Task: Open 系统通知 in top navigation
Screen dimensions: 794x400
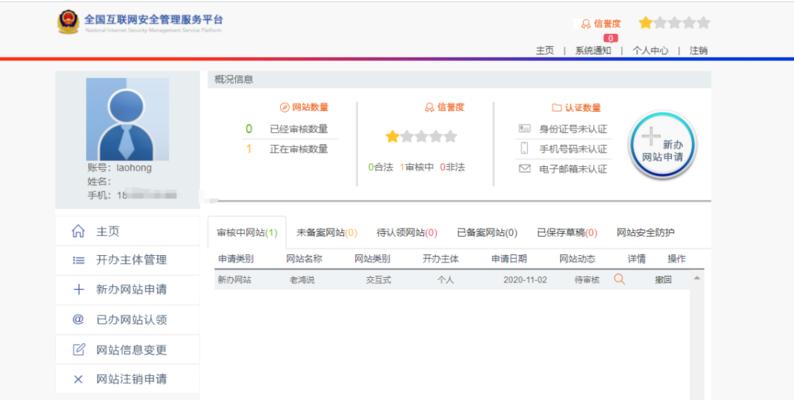Action: (x=593, y=51)
